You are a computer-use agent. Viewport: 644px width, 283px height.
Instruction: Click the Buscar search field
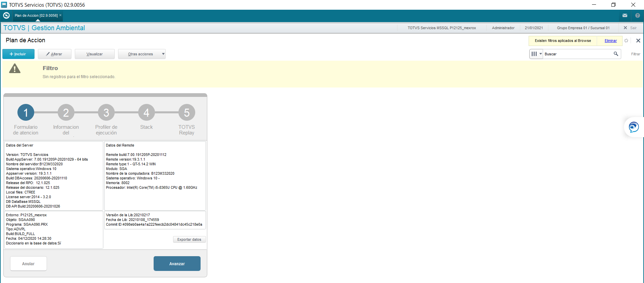click(x=578, y=54)
